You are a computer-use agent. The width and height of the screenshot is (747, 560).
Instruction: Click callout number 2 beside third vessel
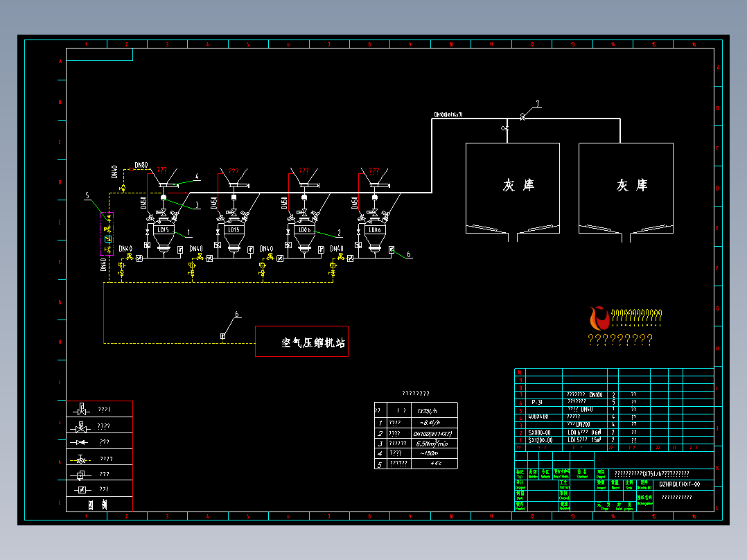pos(340,233)
